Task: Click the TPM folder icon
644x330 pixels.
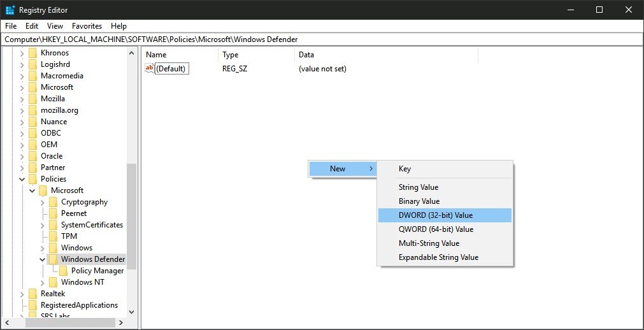Action: tap(53, 236)
